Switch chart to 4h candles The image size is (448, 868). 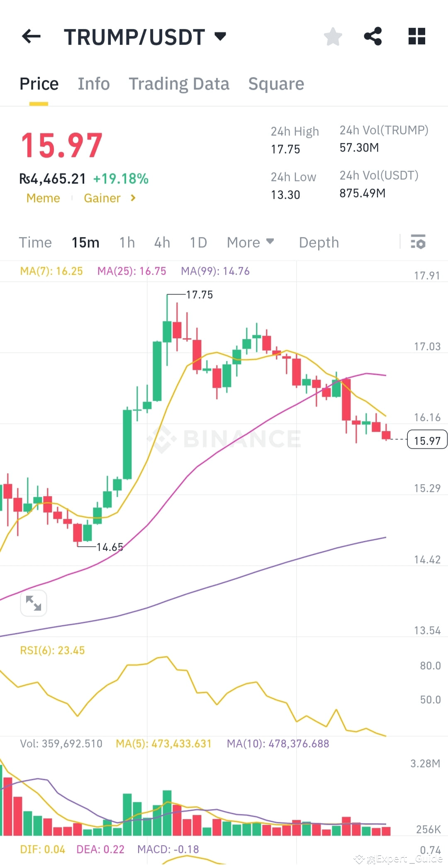(x=162, y=242)
